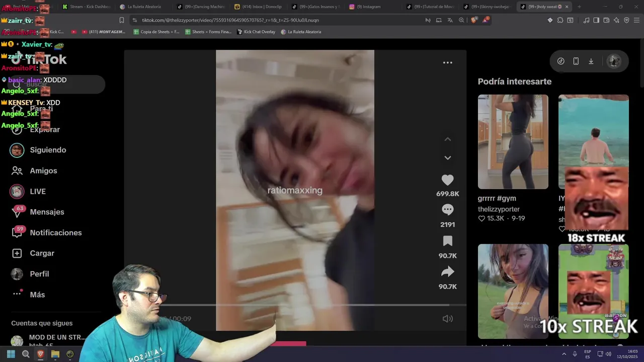Click the download icon in TikTok top bar

coord(591,61)
